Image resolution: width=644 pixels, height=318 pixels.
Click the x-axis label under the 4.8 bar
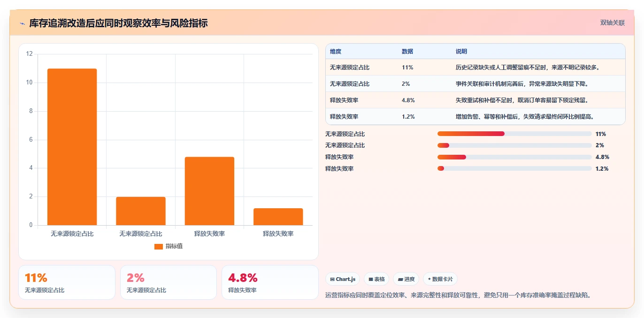209,234
